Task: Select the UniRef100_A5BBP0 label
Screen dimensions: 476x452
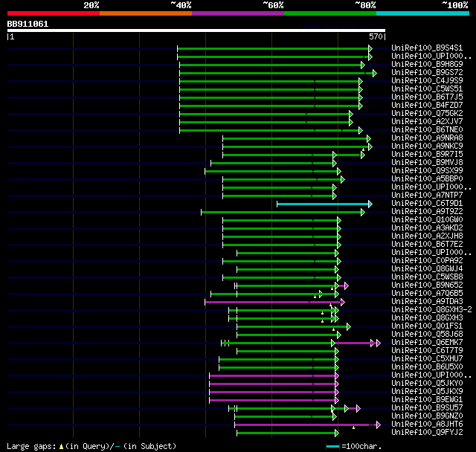Action: [x=427, y=179]
